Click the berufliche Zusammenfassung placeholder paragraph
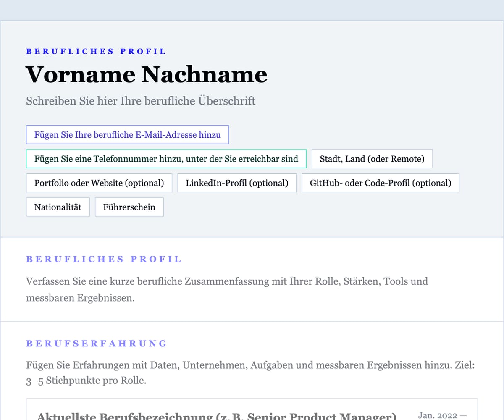Image resolution: width=504 pixels, height=420 pixels. pos(227,289)
